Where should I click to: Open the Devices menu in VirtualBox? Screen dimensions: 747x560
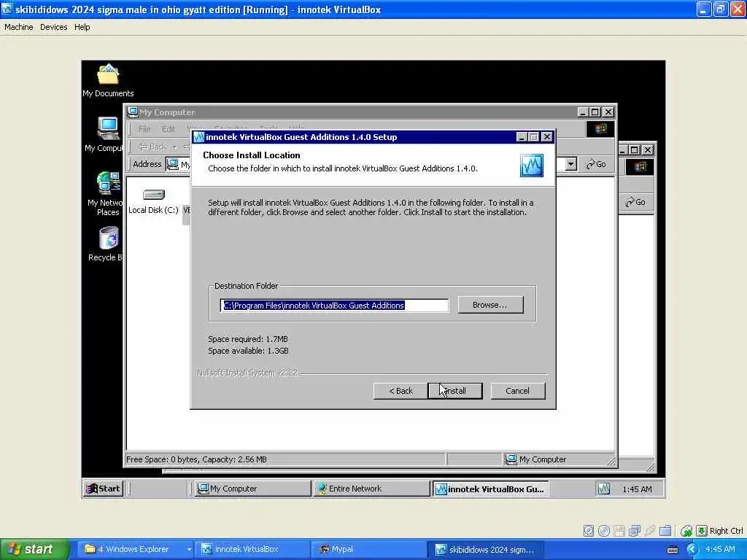(x=53, y=27)
